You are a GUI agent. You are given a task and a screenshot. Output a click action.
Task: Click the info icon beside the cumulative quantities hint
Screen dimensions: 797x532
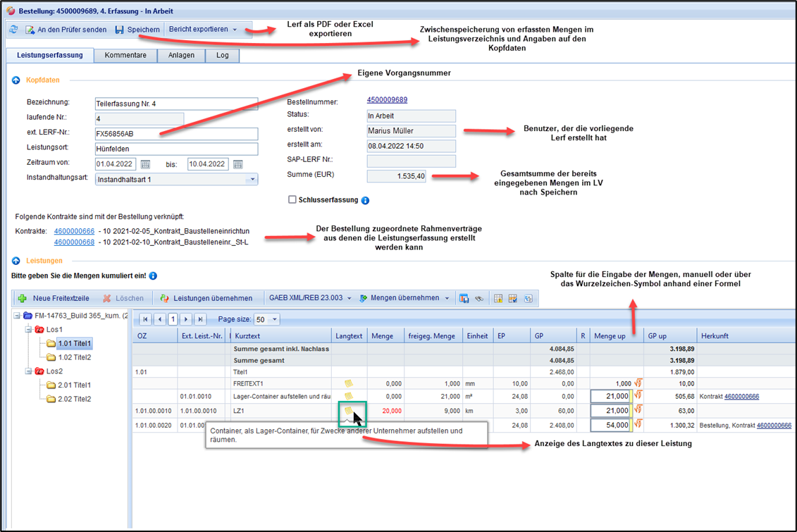(153, 276)
